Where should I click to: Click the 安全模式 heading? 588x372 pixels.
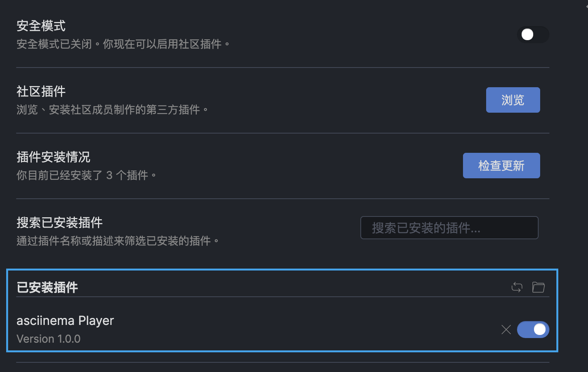click(x=41, y=26)
